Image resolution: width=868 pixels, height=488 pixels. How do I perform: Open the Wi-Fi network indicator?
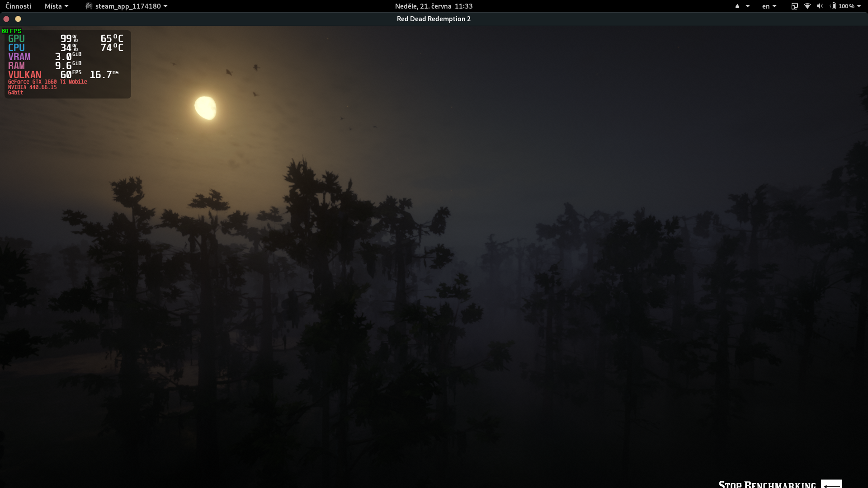point(807,6)
